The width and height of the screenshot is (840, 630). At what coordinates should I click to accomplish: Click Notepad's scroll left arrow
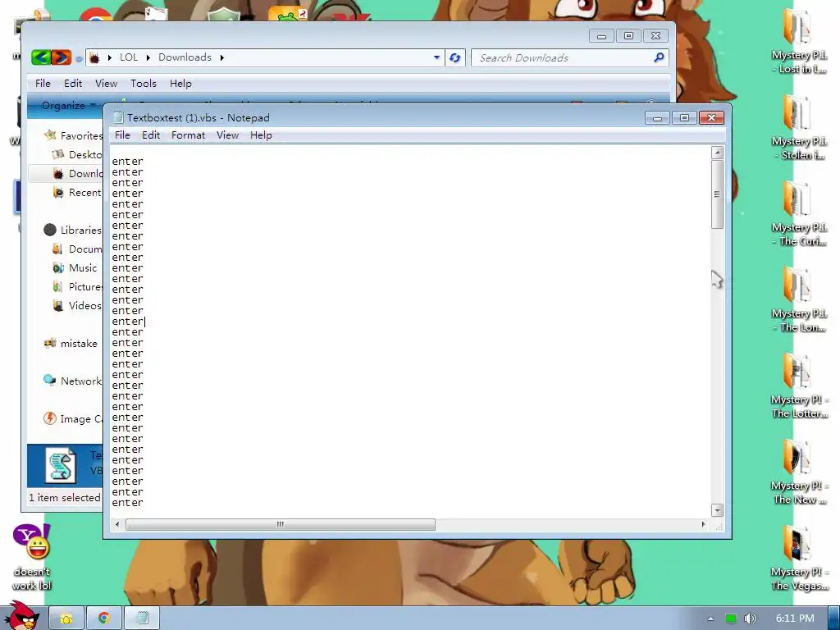click(117, 524)
